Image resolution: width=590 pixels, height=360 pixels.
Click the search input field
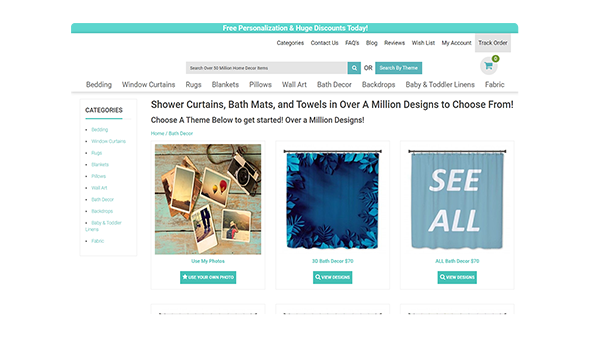(x=266, y=68)
